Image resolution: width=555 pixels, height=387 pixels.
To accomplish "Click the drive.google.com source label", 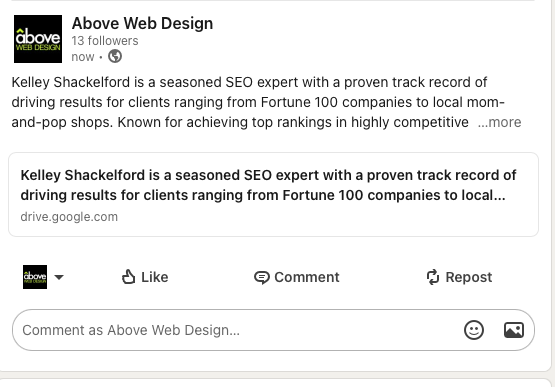I will (69, 217).
